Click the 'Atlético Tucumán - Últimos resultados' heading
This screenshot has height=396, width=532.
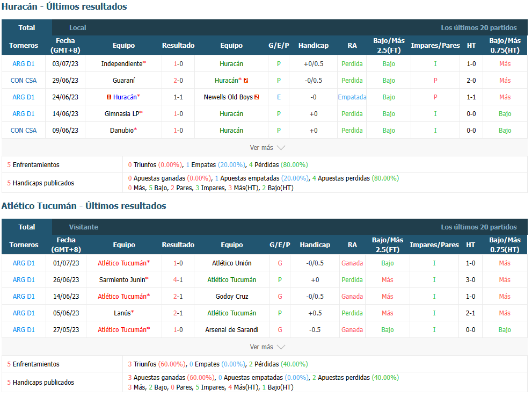[x=84, y=206]
